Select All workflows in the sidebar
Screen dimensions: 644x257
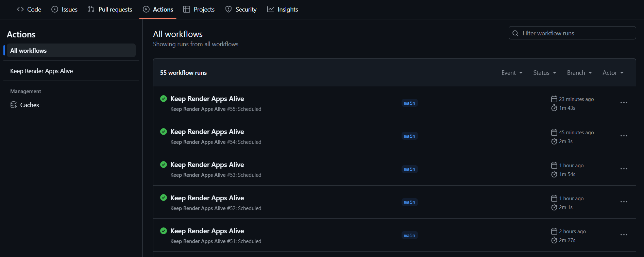(x=29, y=50)
